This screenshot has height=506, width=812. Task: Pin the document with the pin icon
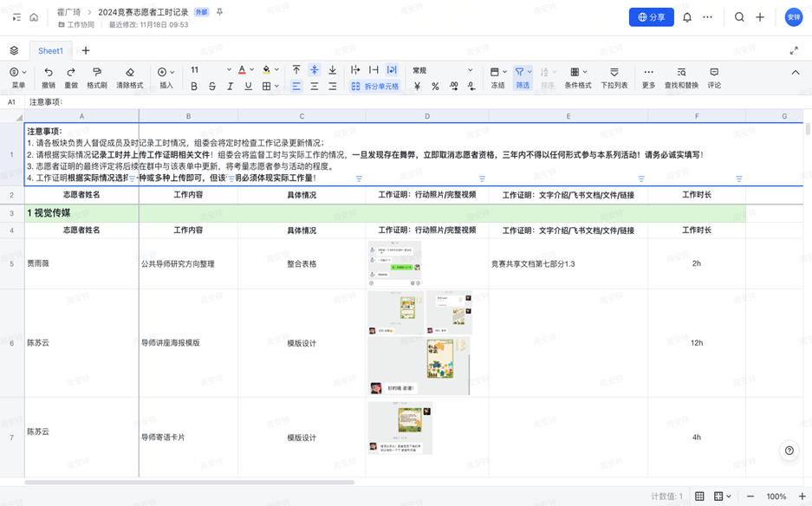click(x=219, y=12)
